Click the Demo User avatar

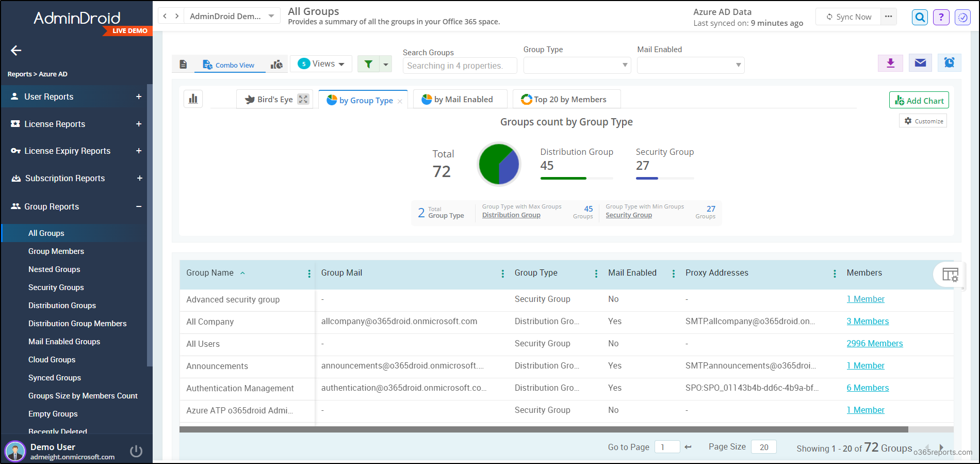click(x=15, y=451)
